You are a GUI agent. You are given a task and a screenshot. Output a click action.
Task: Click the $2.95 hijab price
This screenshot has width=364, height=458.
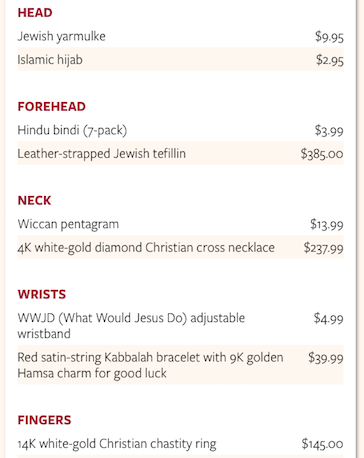click(330, 60)
